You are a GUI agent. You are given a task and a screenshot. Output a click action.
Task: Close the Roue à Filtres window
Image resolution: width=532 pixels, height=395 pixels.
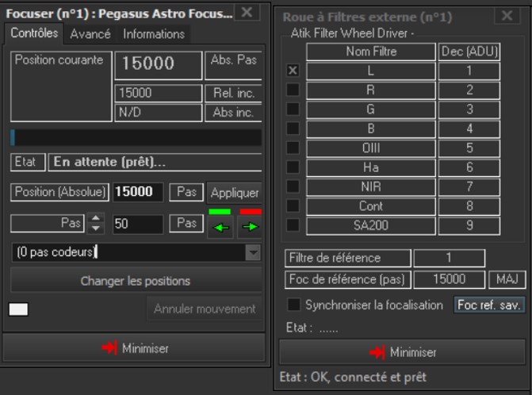point(507,16)
